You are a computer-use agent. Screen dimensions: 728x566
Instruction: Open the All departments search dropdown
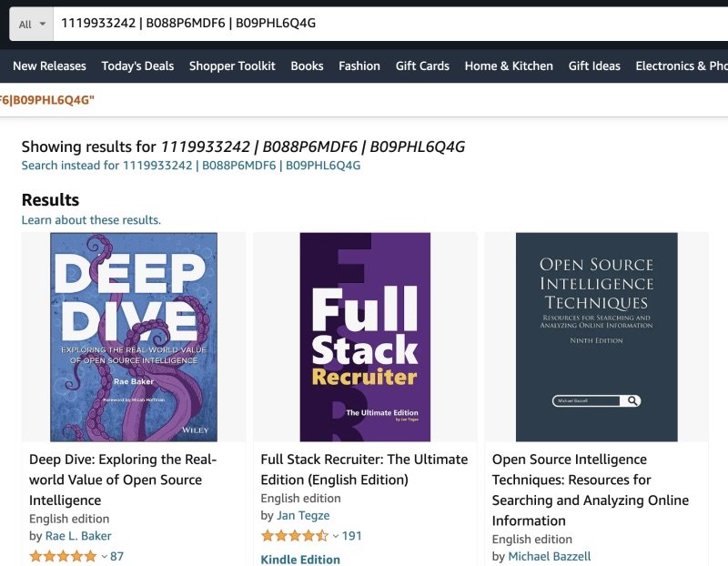(x=32, y=25)
